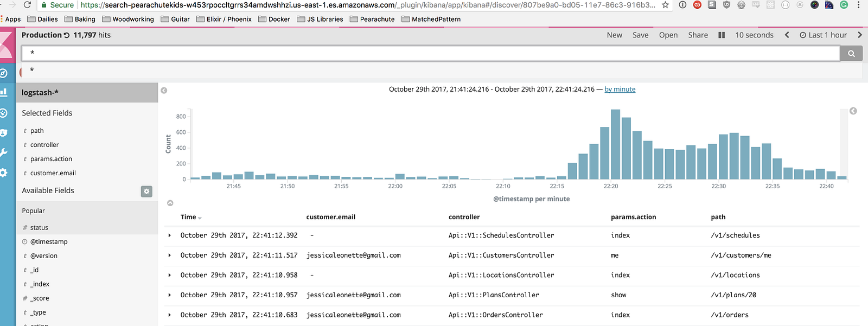Open Timelion mask icon in sidebar

point(3,132)
